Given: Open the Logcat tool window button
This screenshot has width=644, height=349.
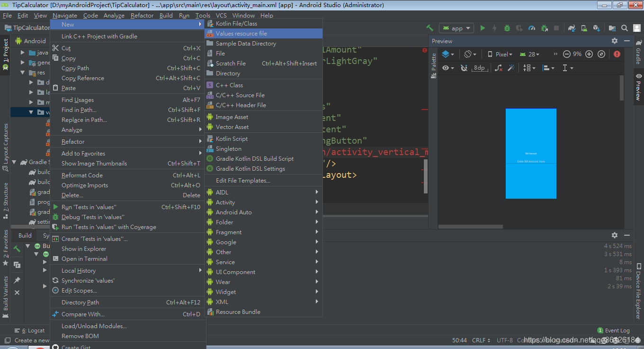Looking at the screenshot, I should (x=30, y=331).
